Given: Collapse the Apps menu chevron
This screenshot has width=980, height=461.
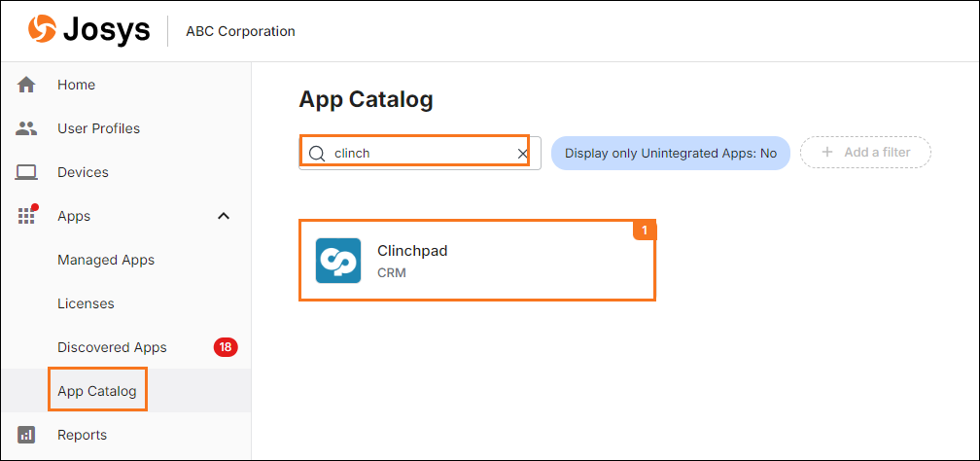Looking at the screenshot, I should pos(224,216).
